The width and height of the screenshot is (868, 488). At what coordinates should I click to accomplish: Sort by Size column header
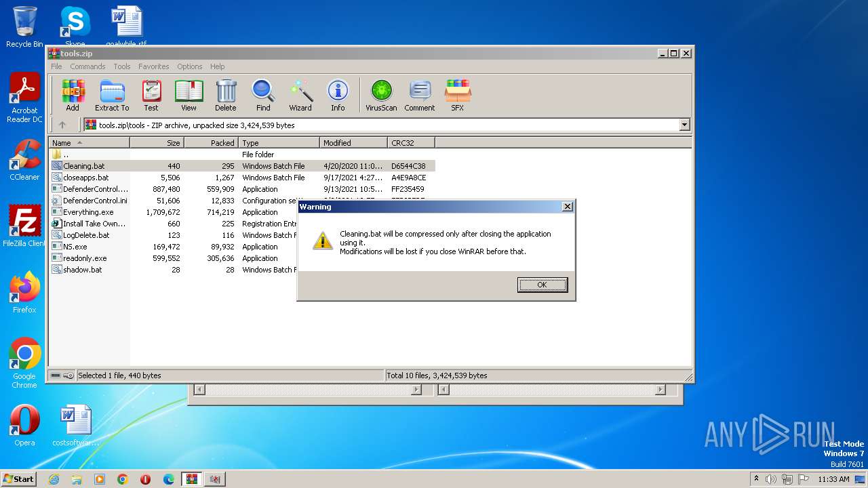(157, 142)
